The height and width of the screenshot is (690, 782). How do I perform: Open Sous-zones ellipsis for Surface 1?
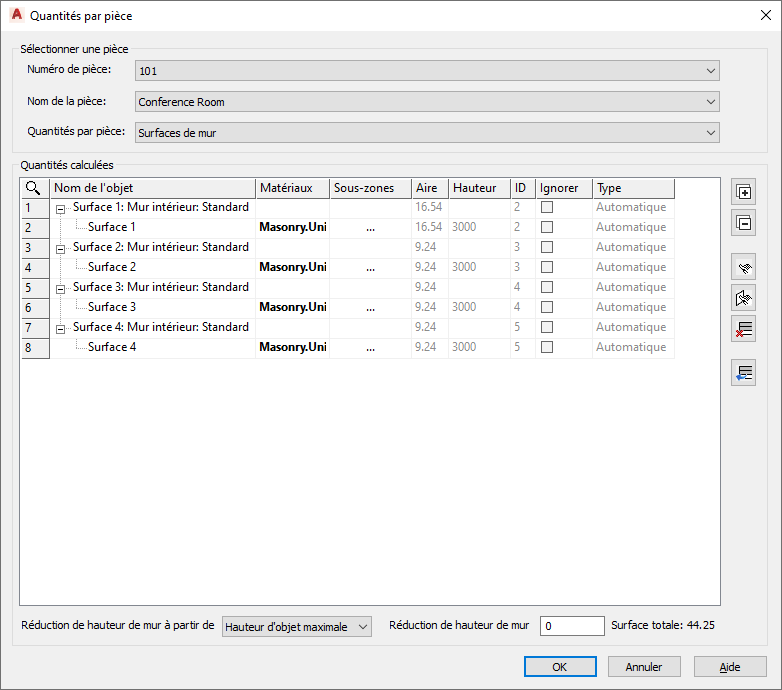coord(371,228)
